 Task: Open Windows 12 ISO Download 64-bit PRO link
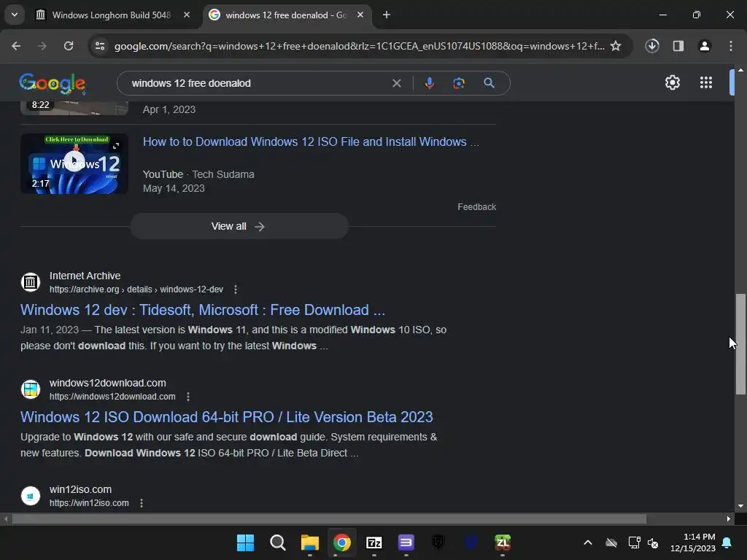(x=227, y=417)
